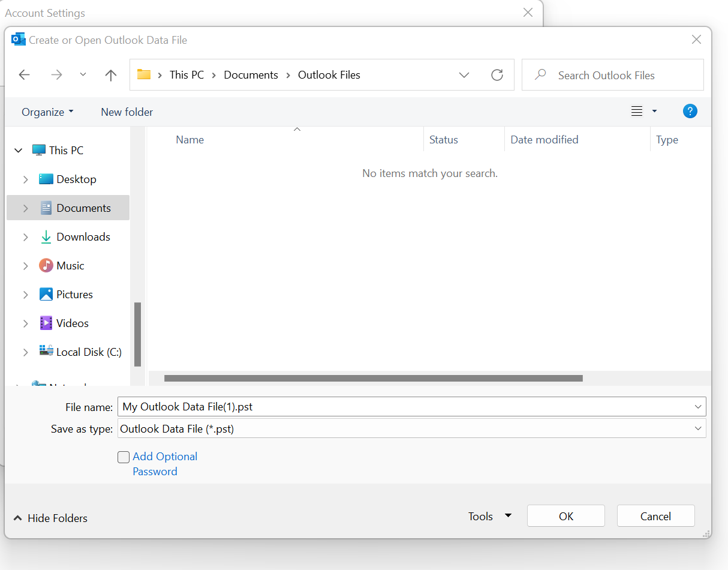Select Downloads in the left sidebar
This screenshot has height=570, width=728.
[83, 236]
